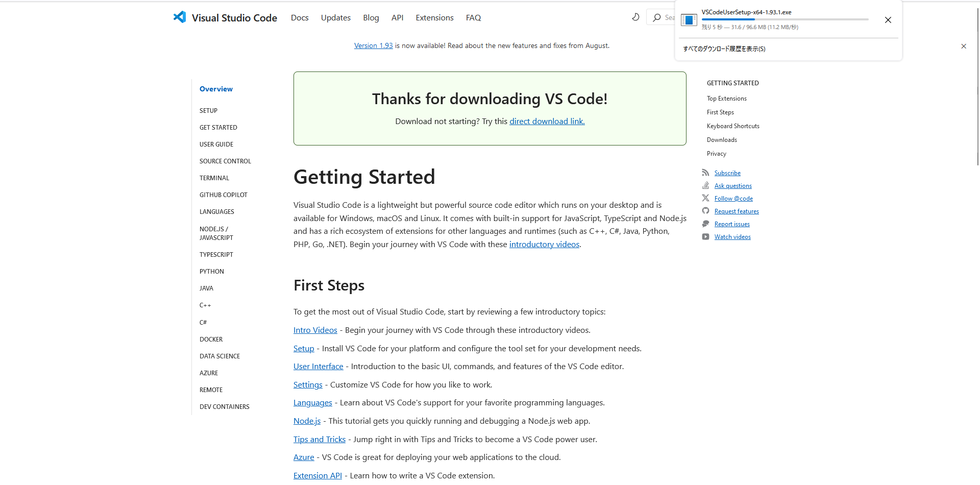This screenshot has height=485, width=980.
Task: Jump to Privacy in page outline
Action: (717, 153)
